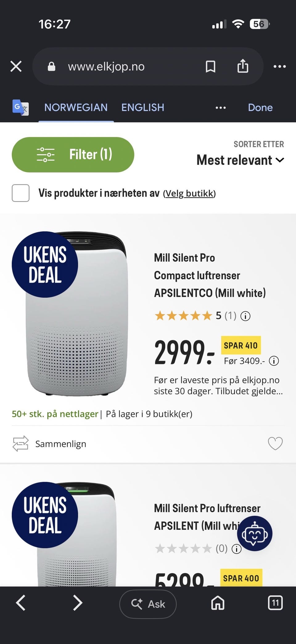
Task: Select the NORWEGIAN language tab
Action: [x=76, y=107]
